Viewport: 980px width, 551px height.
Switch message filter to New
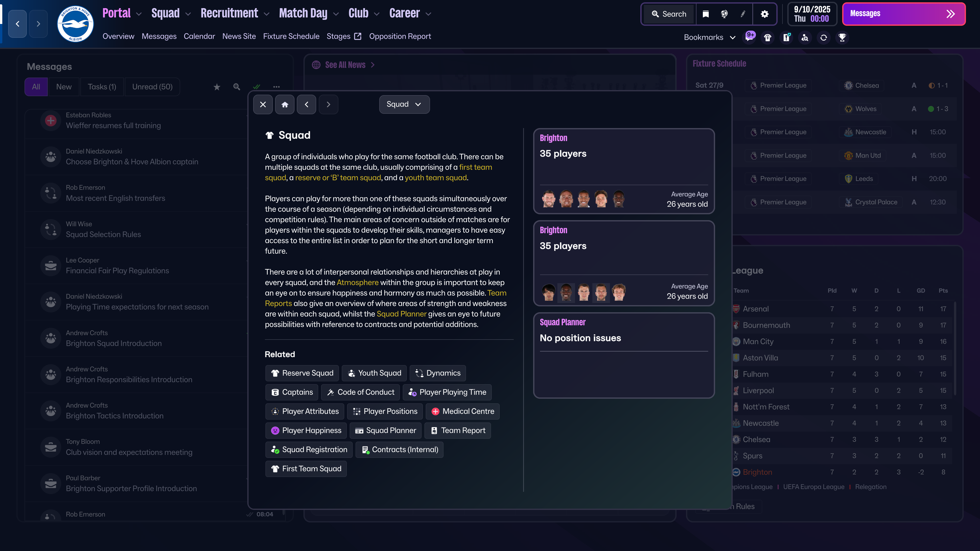(x=64, y=87)
